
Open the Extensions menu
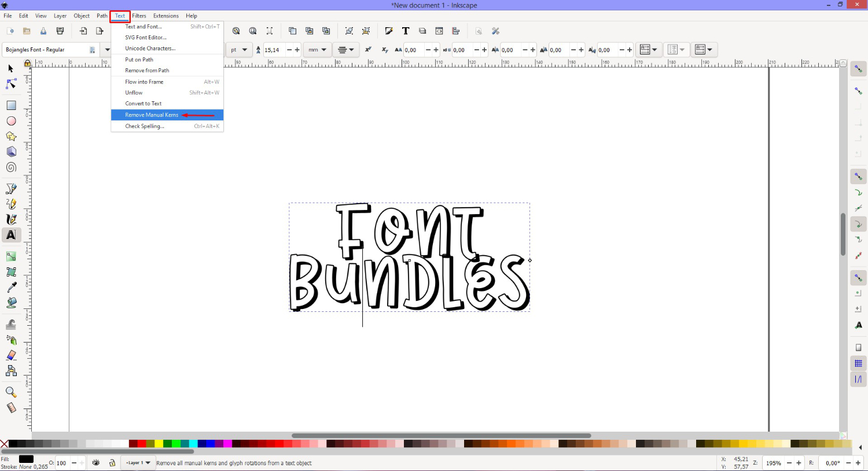pyautogui.click(x=166, y=16)
